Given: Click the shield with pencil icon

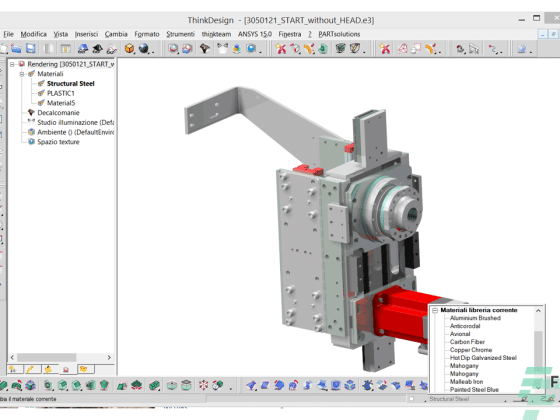Looking at the screenshot, I should pyautogui.click(x=355, y=49).
